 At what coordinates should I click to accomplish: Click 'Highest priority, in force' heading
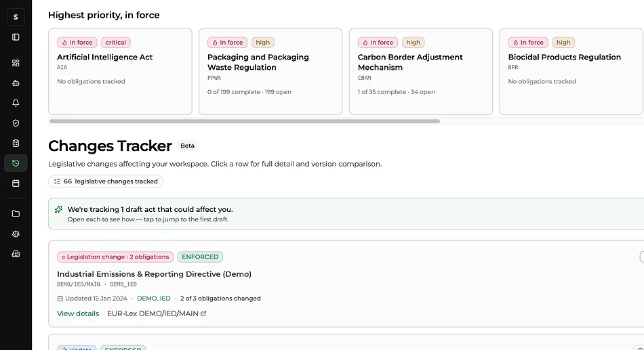coord(104,15)
